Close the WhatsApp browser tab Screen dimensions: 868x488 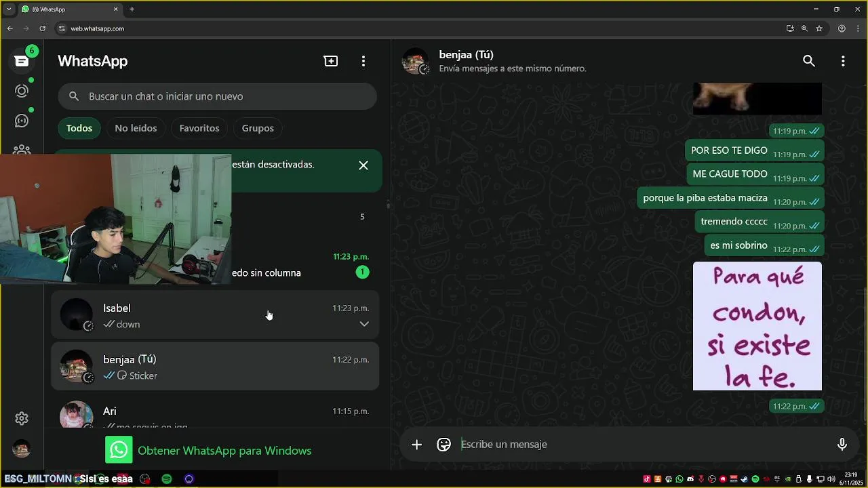point(115,9)
